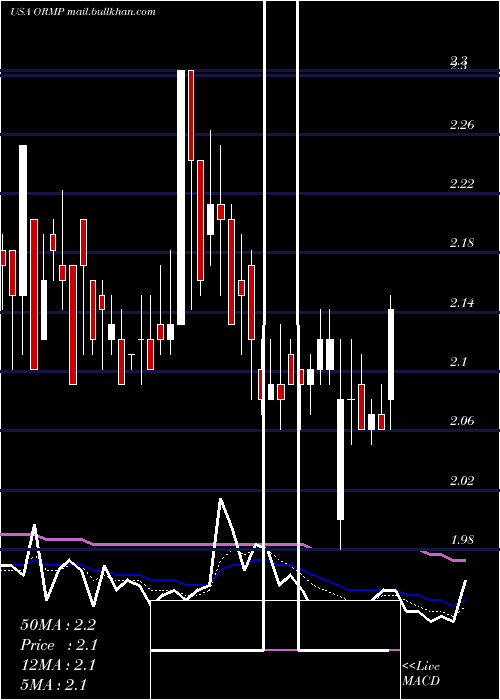The width and height of the screenshot is (500, 700).
Task: Click the 2.18 price axis label
Action: 462,243
